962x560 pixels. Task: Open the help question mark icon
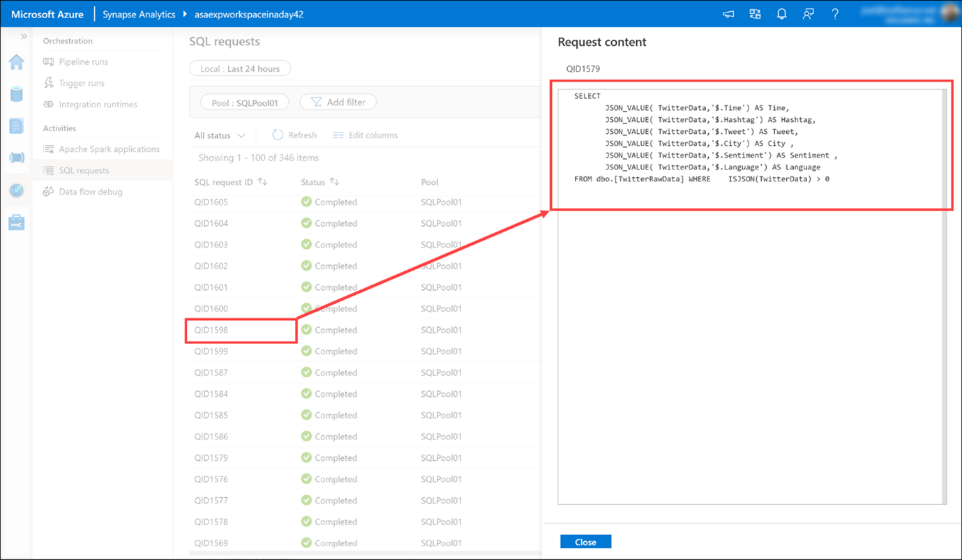point(834,14)
